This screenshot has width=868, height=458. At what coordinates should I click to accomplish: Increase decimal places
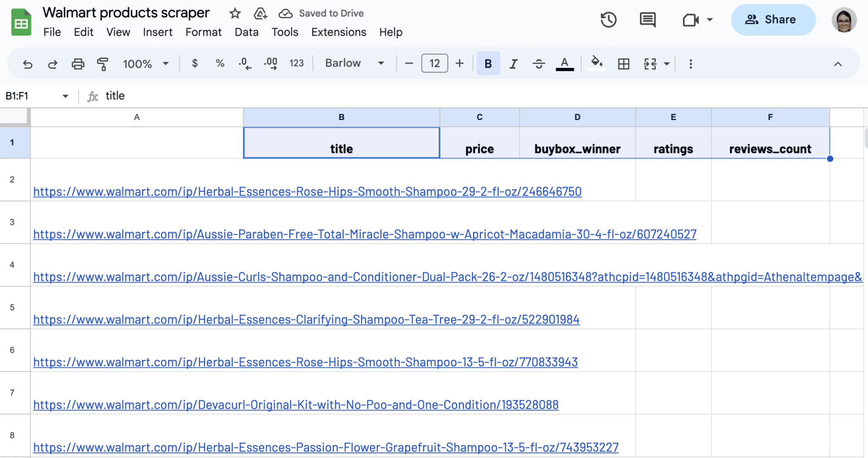[x=270, y=64]
